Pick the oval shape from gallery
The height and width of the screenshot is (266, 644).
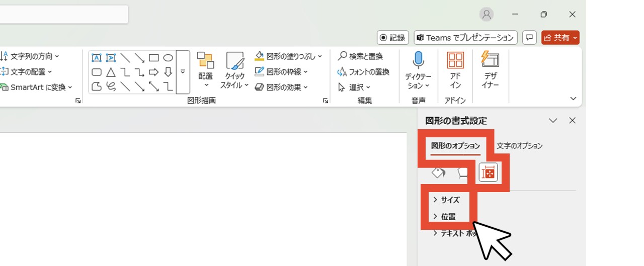coord(168,58)
